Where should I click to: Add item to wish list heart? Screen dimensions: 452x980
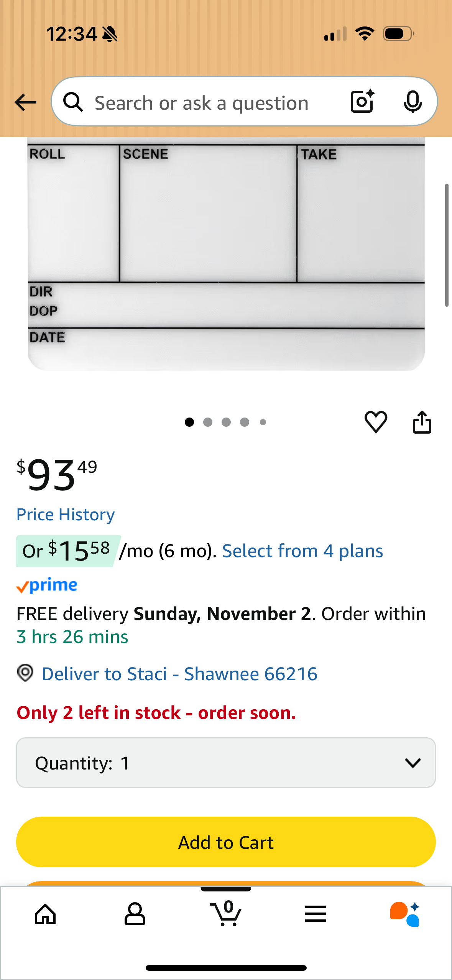click(x=375, y=422)
